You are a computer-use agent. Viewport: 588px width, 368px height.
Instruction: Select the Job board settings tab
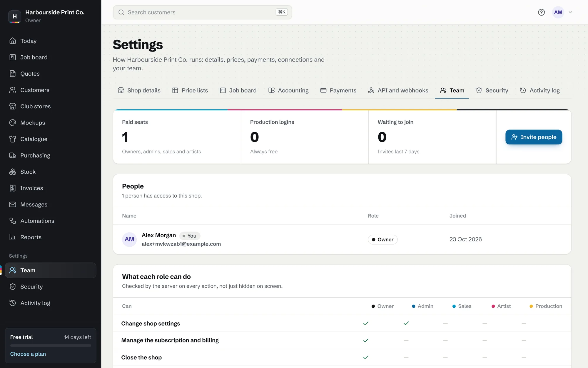pos(238,90)
